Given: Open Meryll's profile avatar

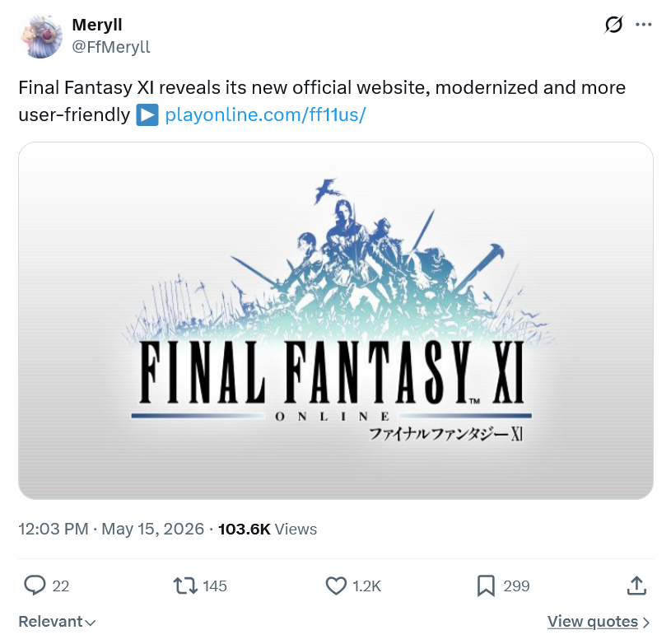Looking at the screenshot, I should 40,36.
